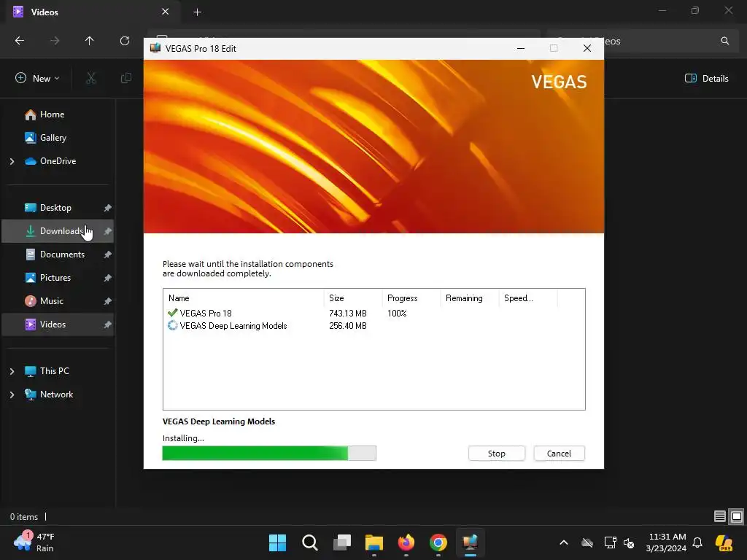Click the Speed column header
This screenshot has height=560, width=747.
pyautogui.click(x=528, y=298)
